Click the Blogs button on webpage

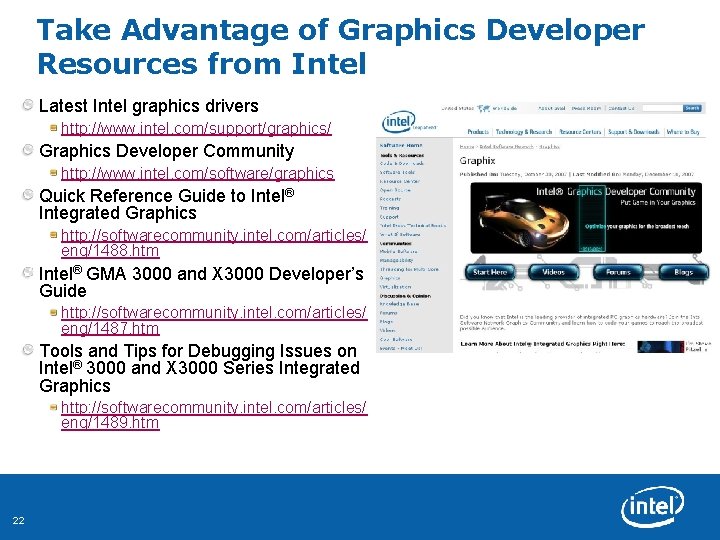click(x=683, y=272)
